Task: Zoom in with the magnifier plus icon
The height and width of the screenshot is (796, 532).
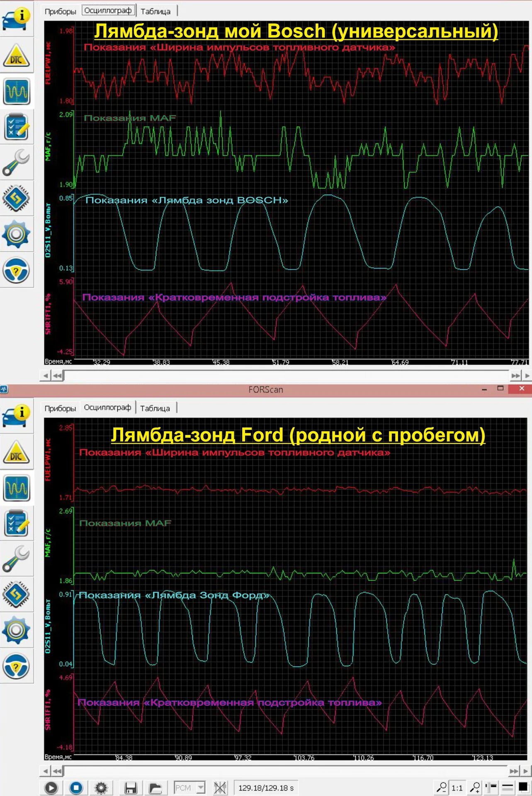Action: (x=475, y=787)
